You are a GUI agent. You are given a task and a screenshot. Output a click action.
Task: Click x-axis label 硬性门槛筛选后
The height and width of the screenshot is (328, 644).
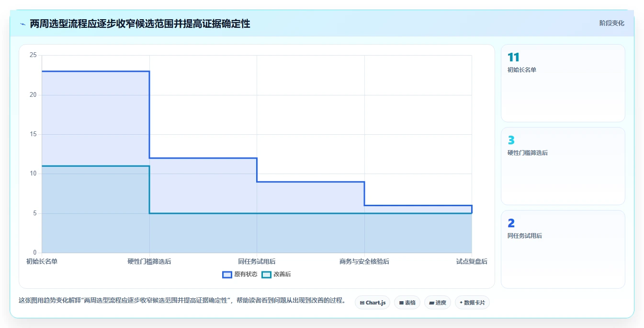coord(149,261)
